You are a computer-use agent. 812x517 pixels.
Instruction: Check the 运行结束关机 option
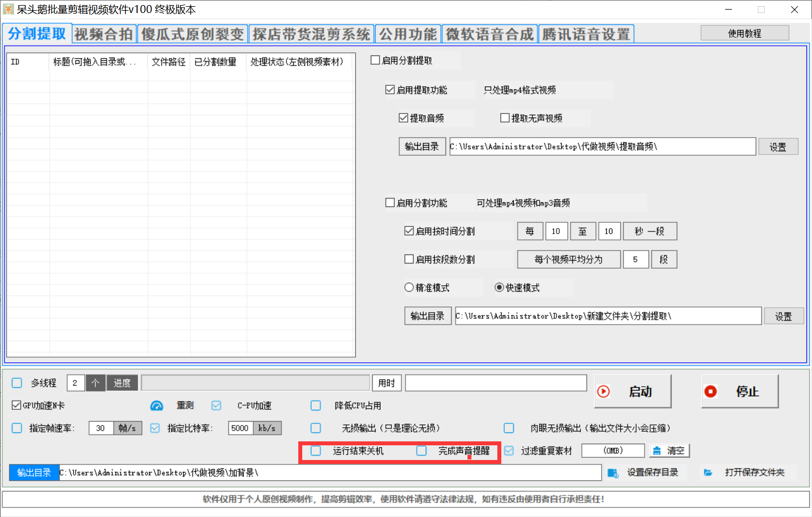(x=316, y=451)
